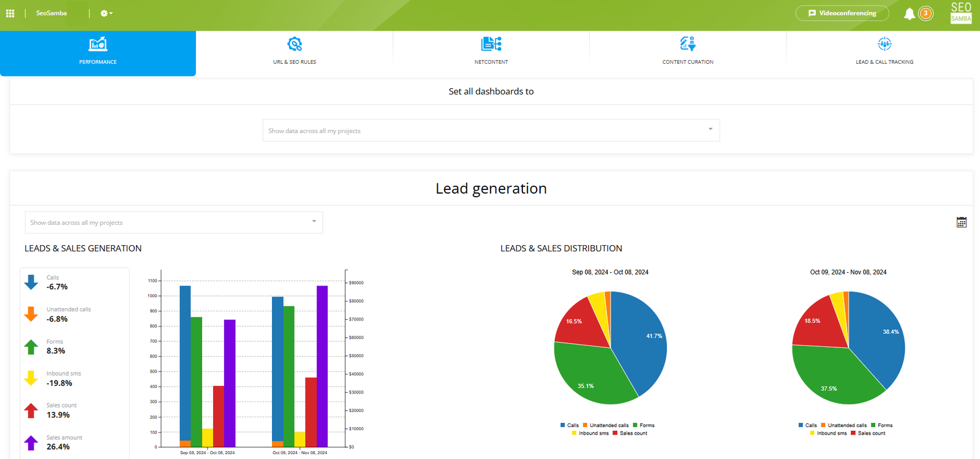
Task: Switch to the Performance tab
Action: pos(98,53)
